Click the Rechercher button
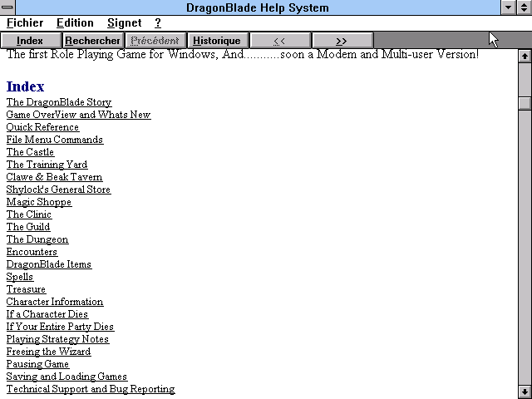Viewport: 532px width, 399px height. click(x=93, y=41)
